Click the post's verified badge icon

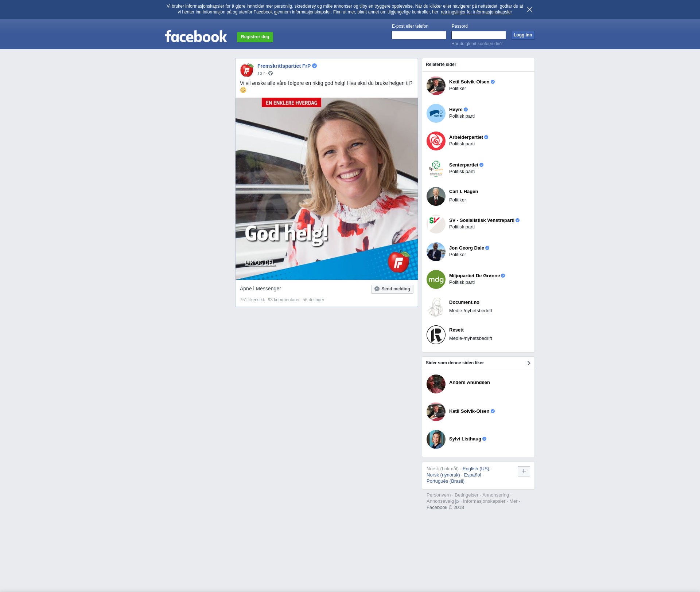click(x=314, y=66)
